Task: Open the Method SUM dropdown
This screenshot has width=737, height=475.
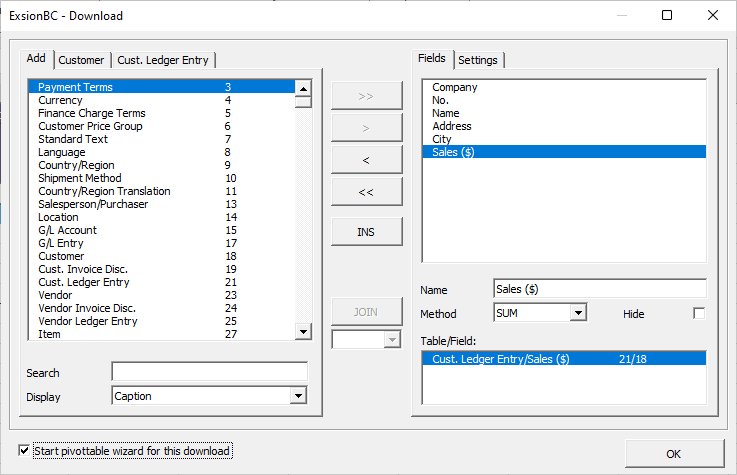Action: (578, 312)
